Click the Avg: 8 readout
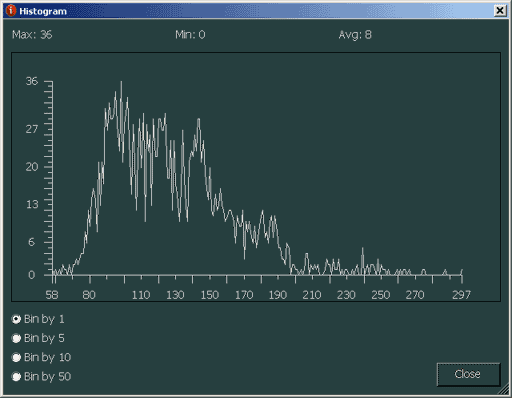 pos(355,35)
